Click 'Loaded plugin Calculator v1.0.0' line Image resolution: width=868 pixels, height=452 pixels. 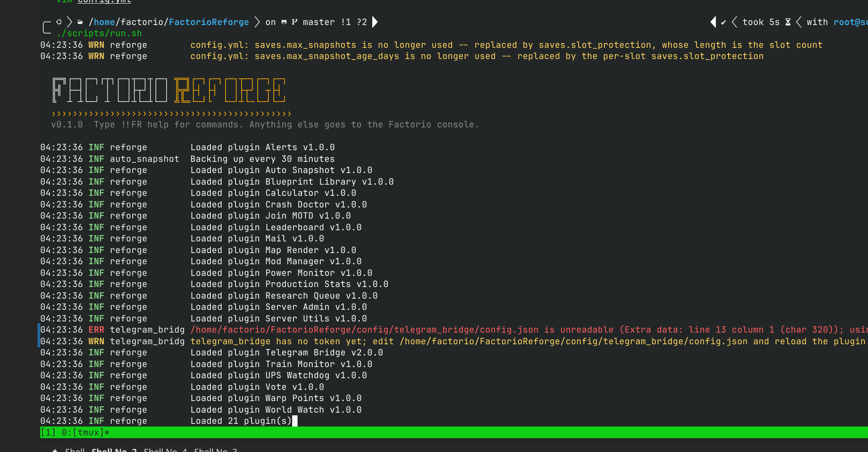pos(273,193)
